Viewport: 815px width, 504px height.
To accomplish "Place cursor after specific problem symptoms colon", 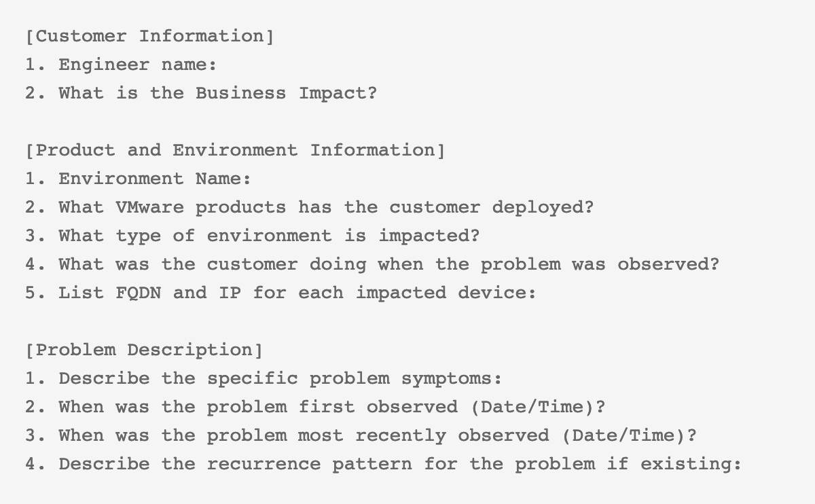I will click(503, 378).
